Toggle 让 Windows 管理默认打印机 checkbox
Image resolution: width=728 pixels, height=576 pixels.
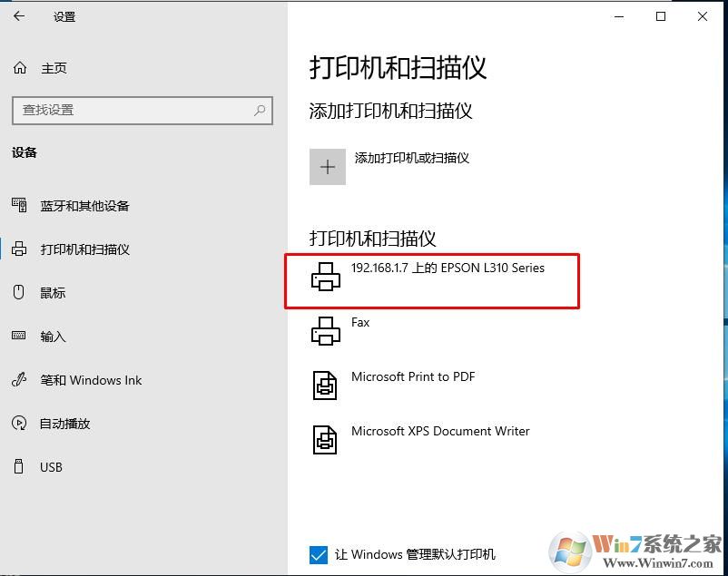[x=319, y=554]
